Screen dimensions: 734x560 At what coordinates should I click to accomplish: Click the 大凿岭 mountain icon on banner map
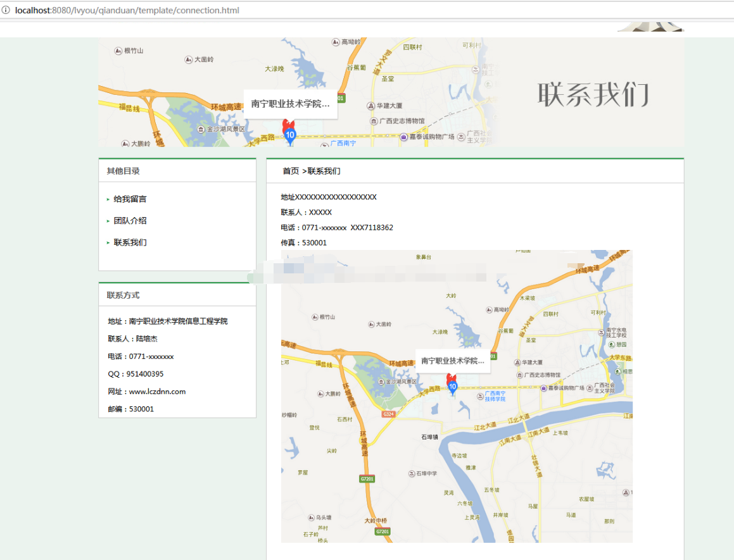click(188, 59)
